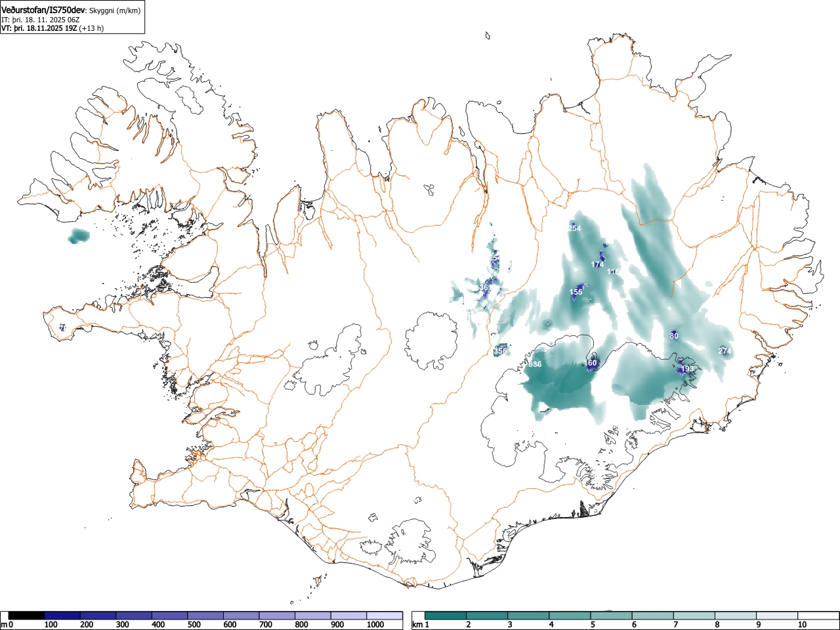Click the visibility value label 836
Viewport: 840px width, 630px height.
click(535, 364)
